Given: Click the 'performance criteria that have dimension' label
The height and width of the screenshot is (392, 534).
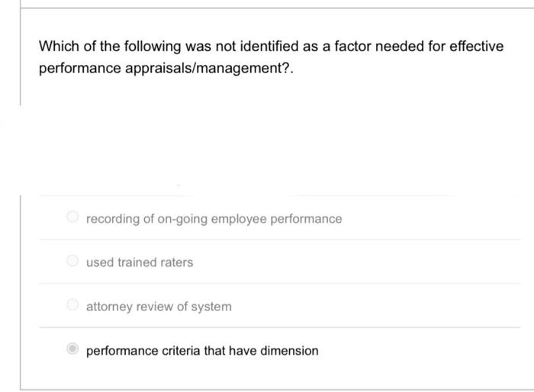Looking at the screenshot, I should [202, 351].
